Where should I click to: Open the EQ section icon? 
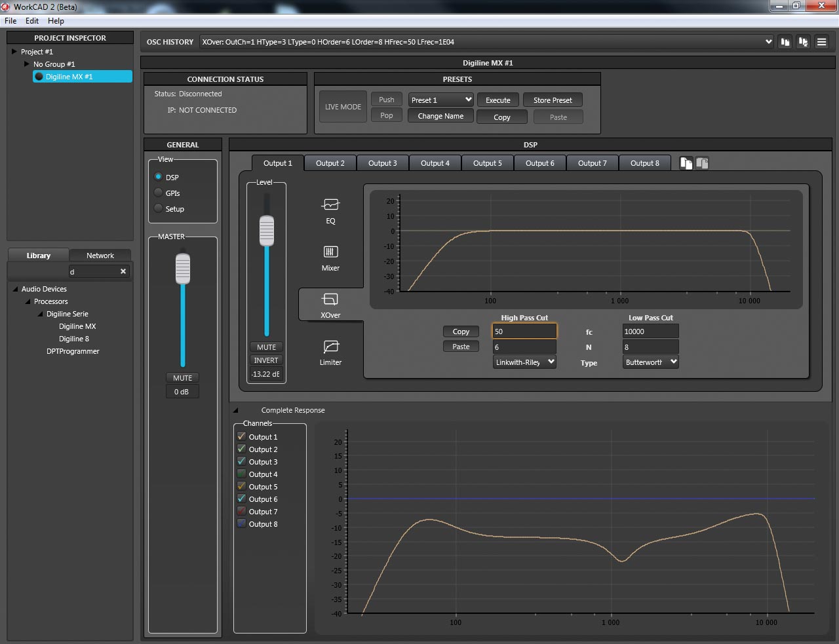[x=330, y=205]
